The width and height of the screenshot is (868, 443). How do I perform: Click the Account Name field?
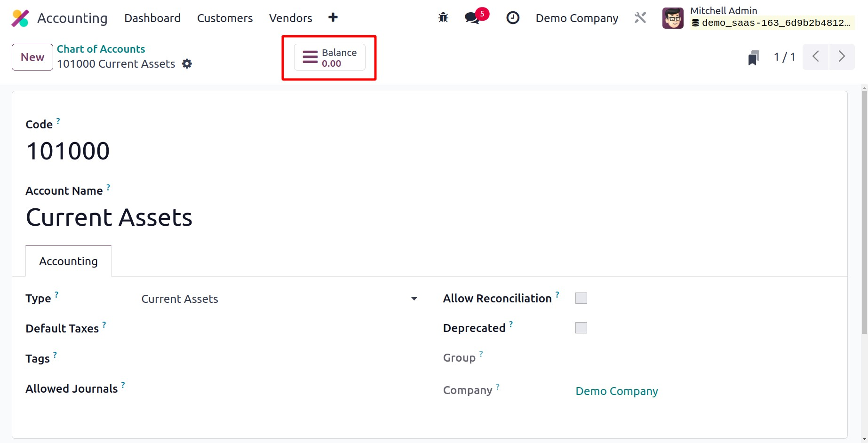click(x=109, y=218)
